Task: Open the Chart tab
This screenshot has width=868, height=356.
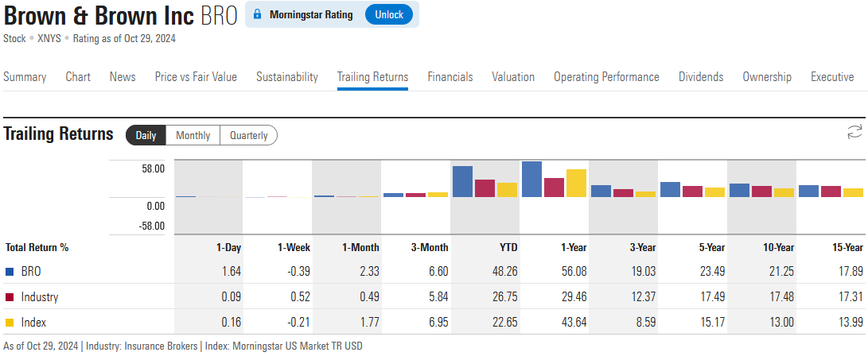Action: coord(78,77)
